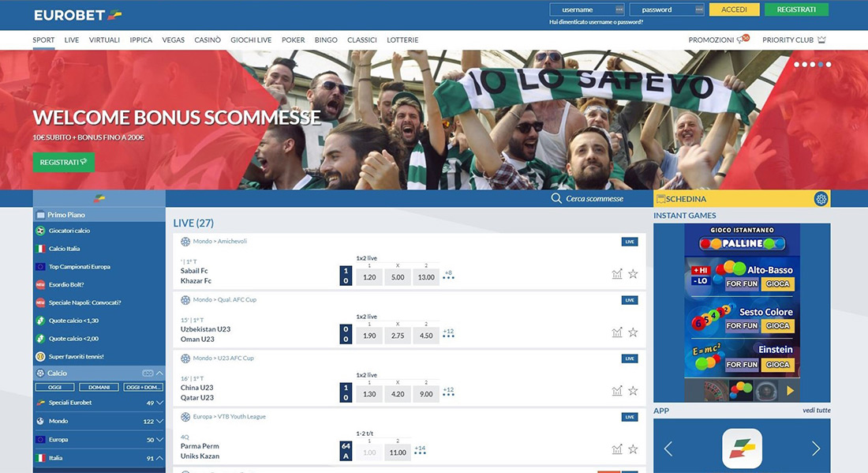The width and height of the screenshot is (868, 473).
Task: Click the green REGISTRATI banner button
Action: 64,163
